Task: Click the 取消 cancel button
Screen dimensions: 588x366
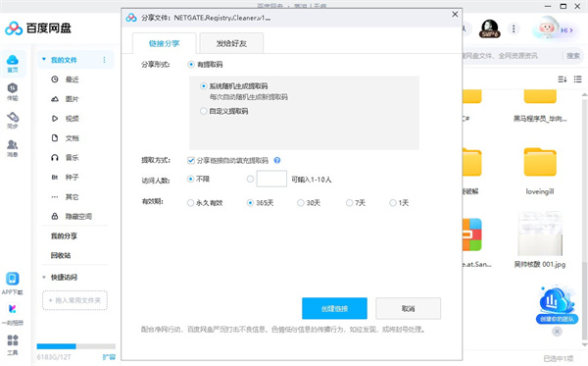Action: (x=409, y=308)
